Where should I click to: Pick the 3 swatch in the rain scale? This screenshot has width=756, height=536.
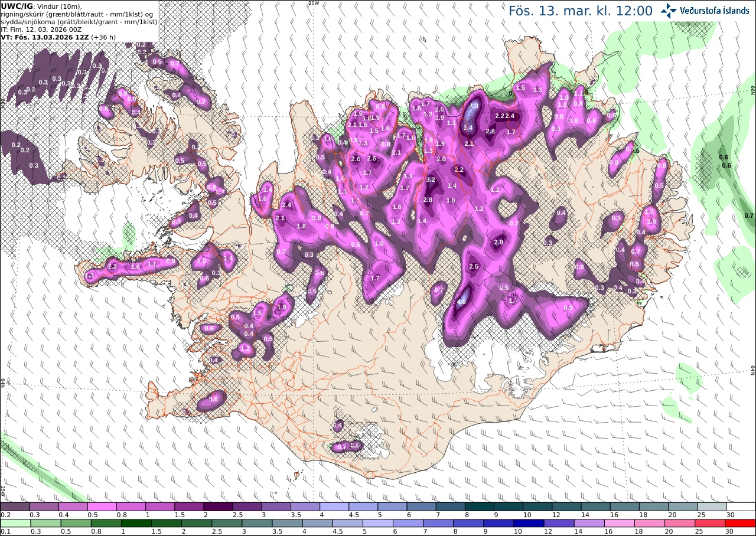(x=257, y=523)
